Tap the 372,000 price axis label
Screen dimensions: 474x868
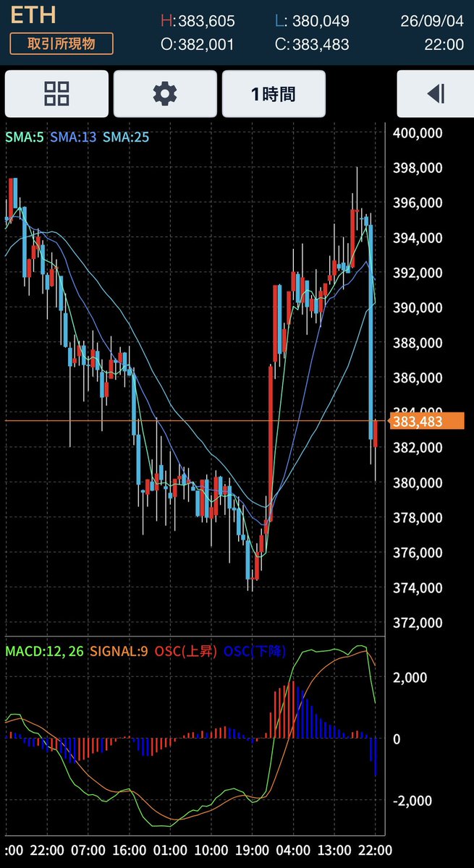coord(417,623)
